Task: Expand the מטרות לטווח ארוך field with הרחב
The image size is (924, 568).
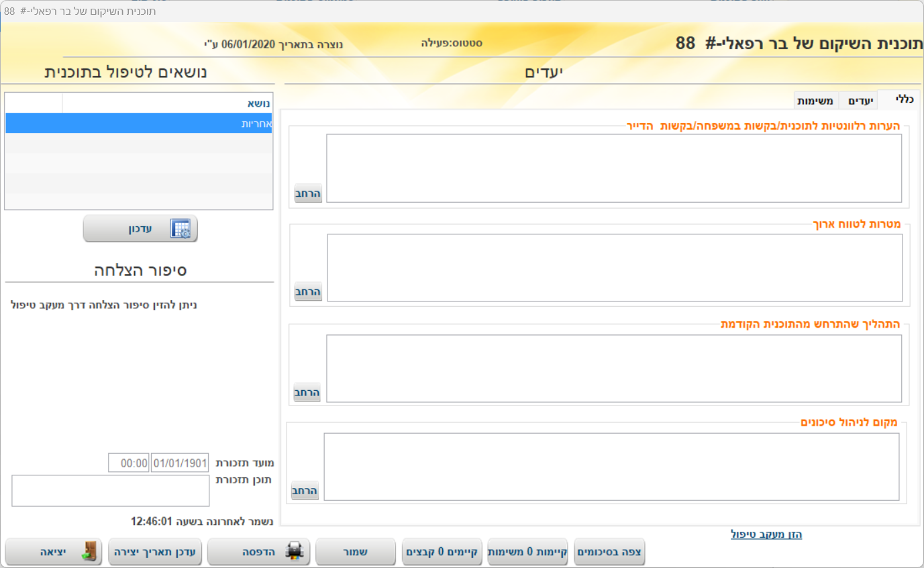Action: tap(308, 291)
